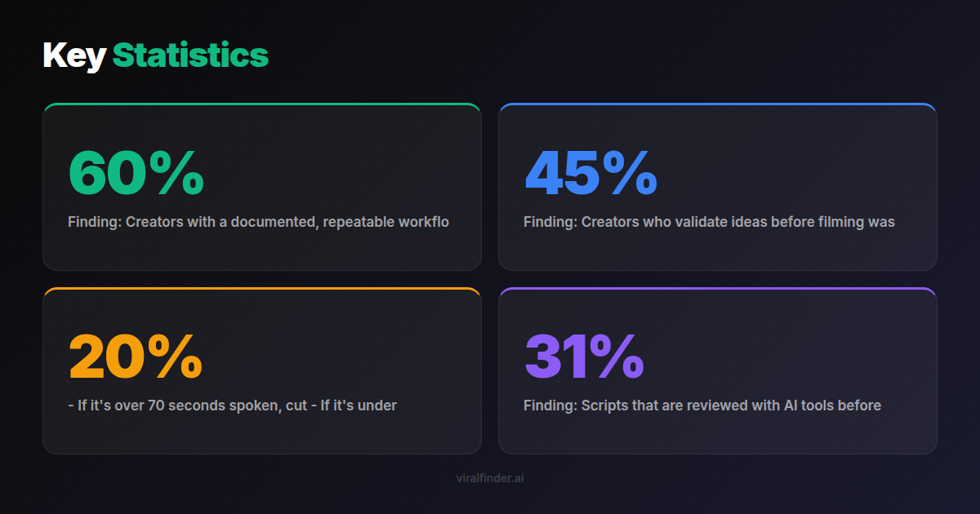Screen dimensions: 980x514
Task: Click the green top border of the 60% card
Action: 261,104
